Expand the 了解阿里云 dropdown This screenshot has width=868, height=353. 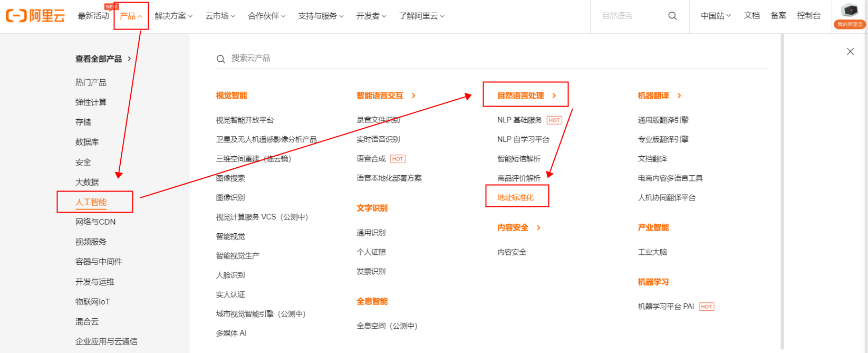[x=422, y=16]
